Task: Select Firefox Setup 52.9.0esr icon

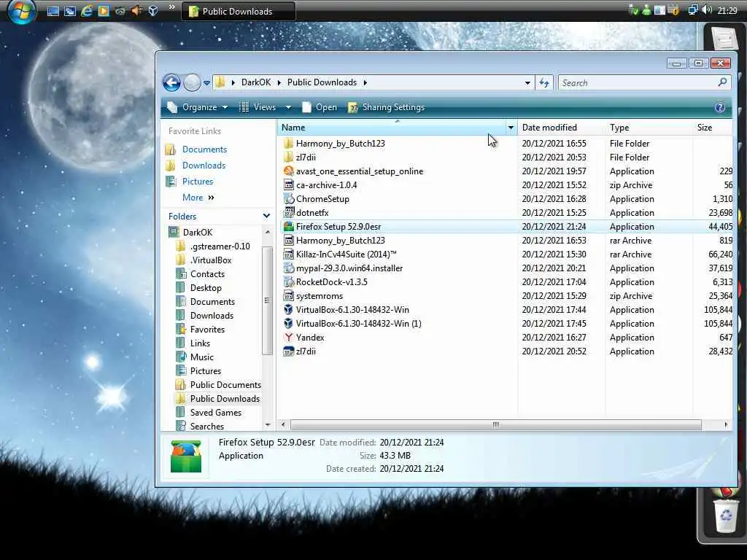Action: tap(288, 227)
